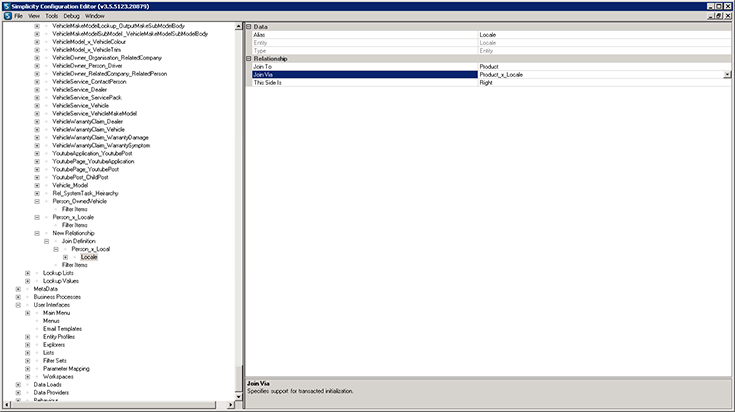Collapse the Relationship property section

pos(249,58)
